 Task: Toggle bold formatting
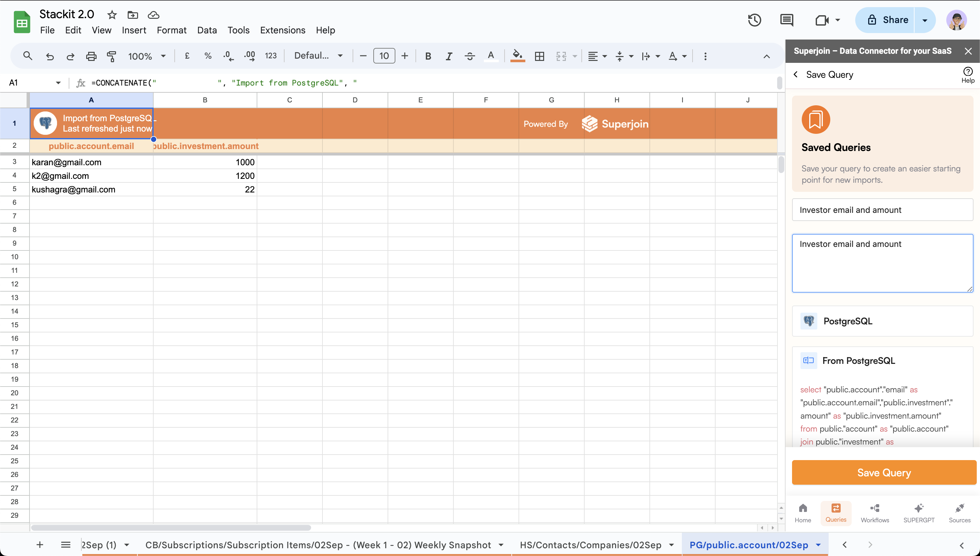pyautogui.click(x=428, y=56)
